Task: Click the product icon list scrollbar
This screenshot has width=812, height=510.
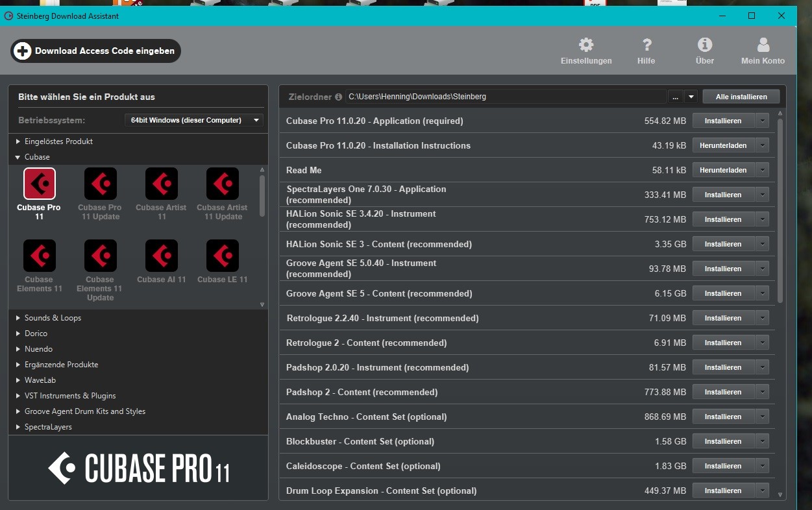Action: [x=262, y=196]
